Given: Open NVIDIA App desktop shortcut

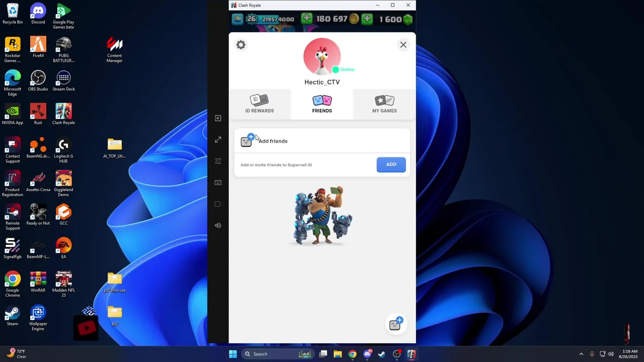Looking at the screenshot, I should click(x=13, y=114).
